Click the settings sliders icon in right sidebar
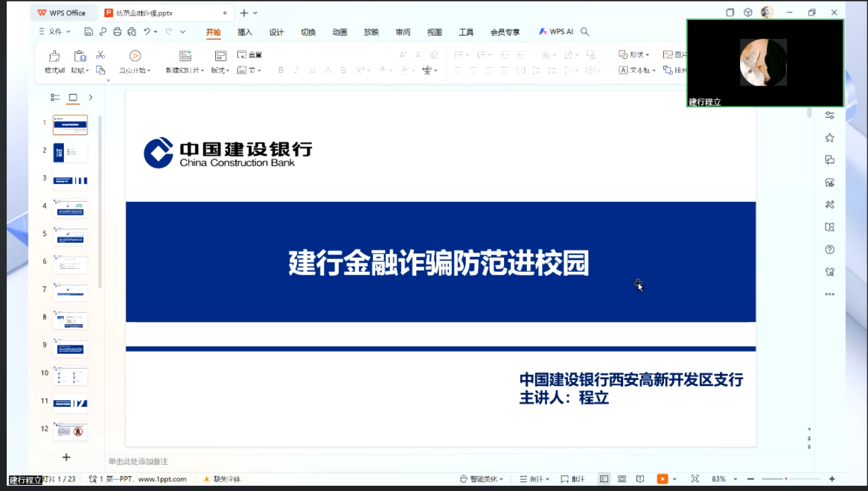This screenshot has width=868, height=491. click(829, 115)
